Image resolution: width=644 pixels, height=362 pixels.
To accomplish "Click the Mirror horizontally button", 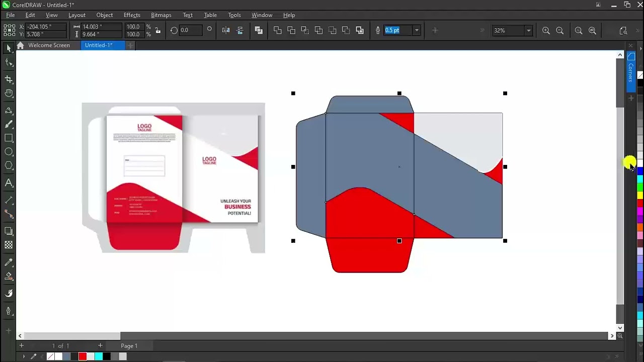I will 226,30.
